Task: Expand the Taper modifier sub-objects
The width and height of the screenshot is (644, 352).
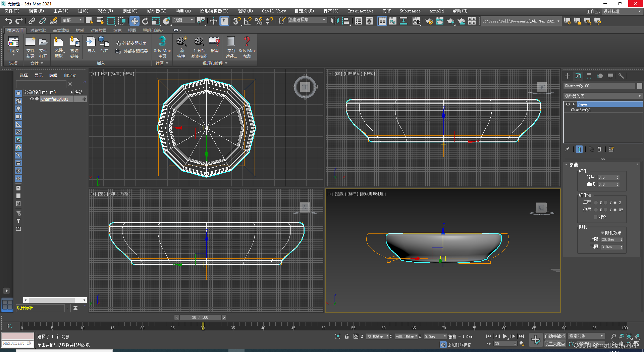Action: (574, 104)
